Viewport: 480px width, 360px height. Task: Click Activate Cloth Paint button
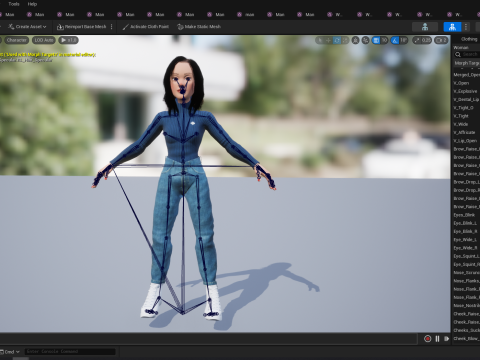point(146,27)
